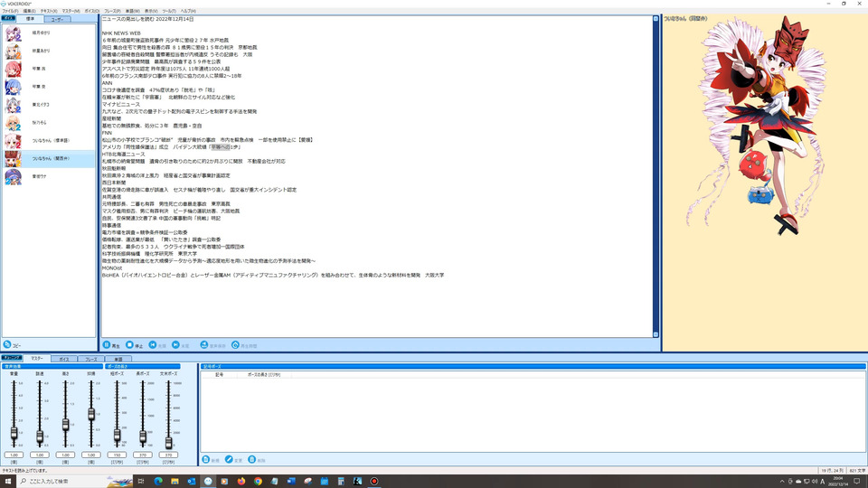The height and width of the screenshot is (488, 868).
Task: Click the 記号 column header
Action: pyautogui.click(x=219, y=374)
